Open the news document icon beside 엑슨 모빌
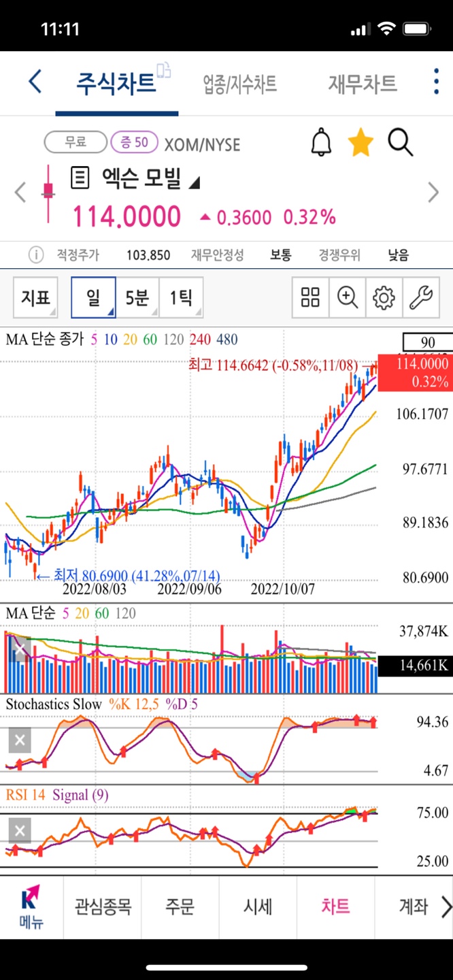 pos(80,179)
